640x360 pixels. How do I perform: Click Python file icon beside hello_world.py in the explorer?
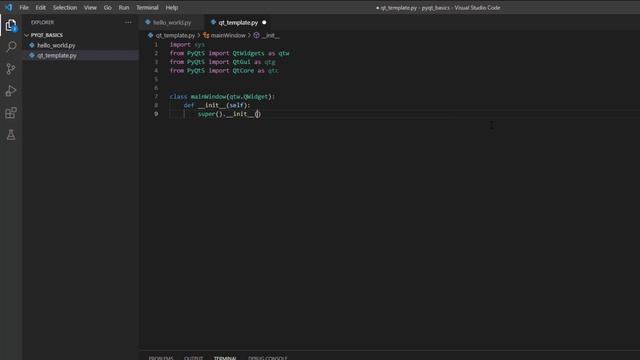32,45
